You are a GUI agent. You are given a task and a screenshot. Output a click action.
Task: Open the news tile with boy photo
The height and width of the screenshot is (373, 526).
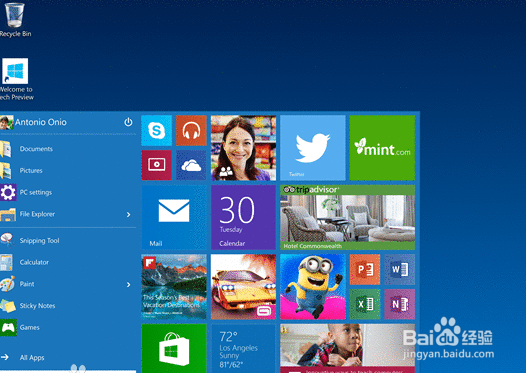pos(348,348)
